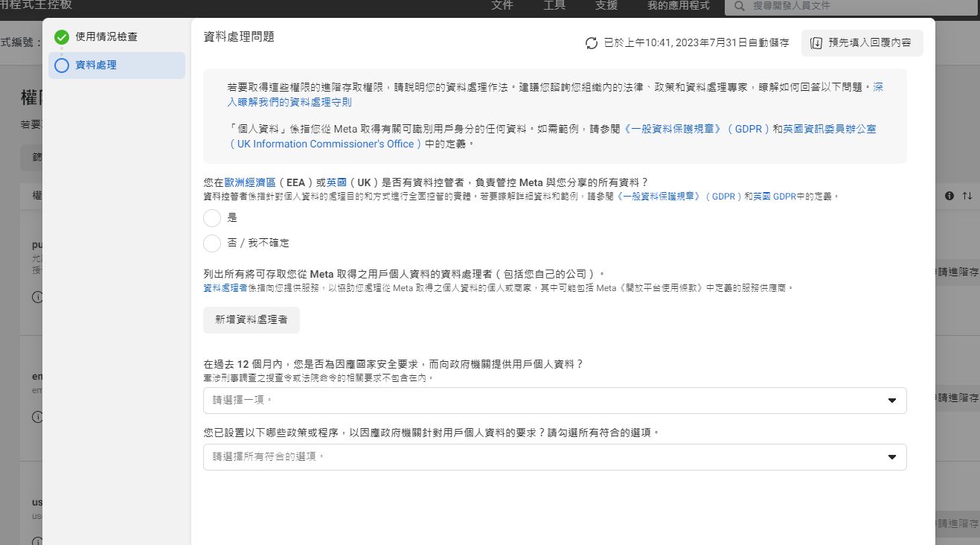Click the info icon in the table header
Image resolution: width=980 pixels, height=545 pixels.
(x=949, y=196)
